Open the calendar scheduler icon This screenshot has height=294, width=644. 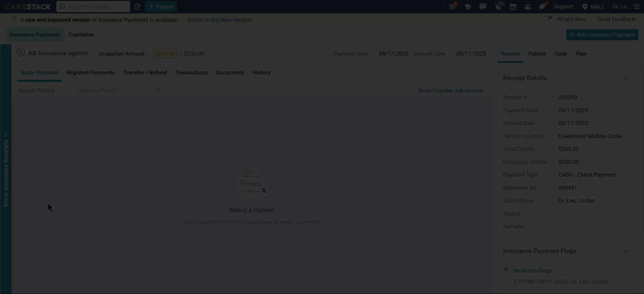(x=513, y=7)
